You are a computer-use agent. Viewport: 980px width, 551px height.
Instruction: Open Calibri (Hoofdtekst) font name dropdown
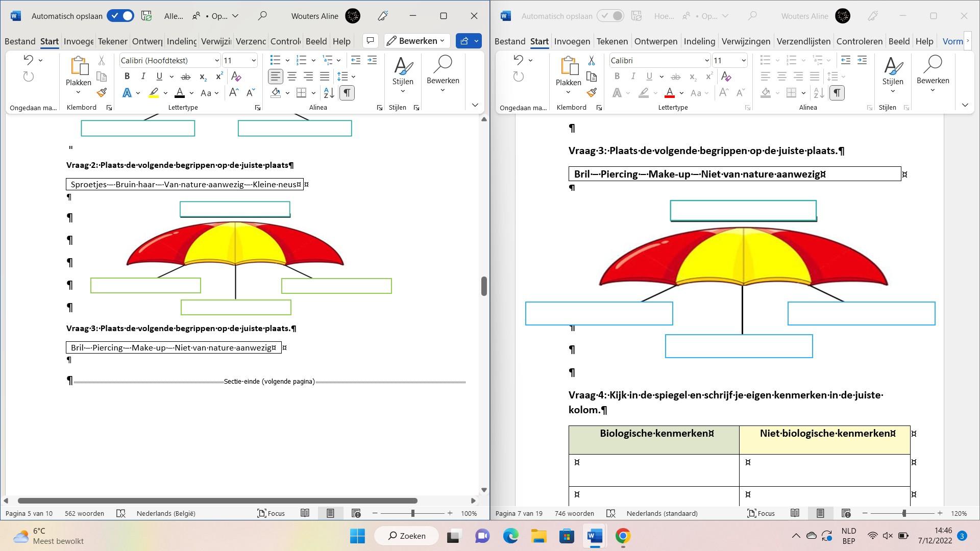pos(216,61)
